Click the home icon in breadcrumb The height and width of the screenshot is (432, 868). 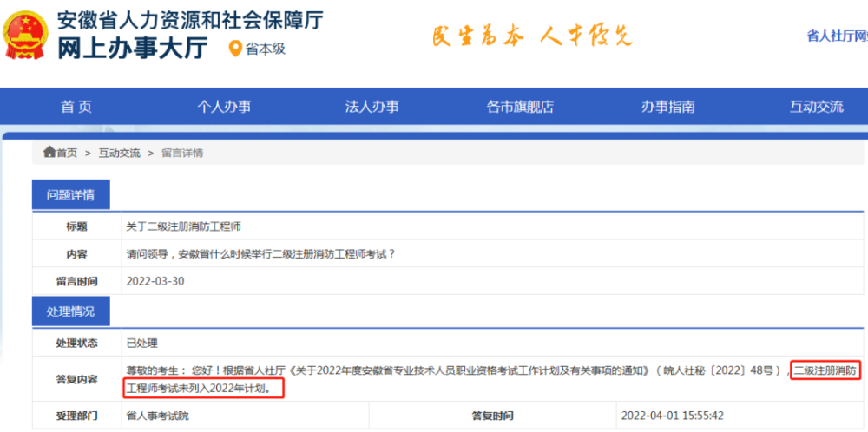point(49,152)
